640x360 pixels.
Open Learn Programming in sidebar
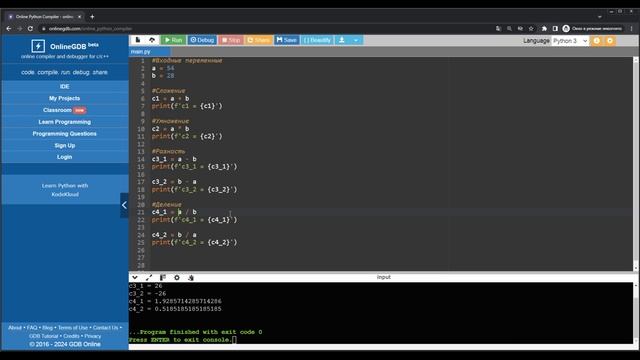pos(64,122)
